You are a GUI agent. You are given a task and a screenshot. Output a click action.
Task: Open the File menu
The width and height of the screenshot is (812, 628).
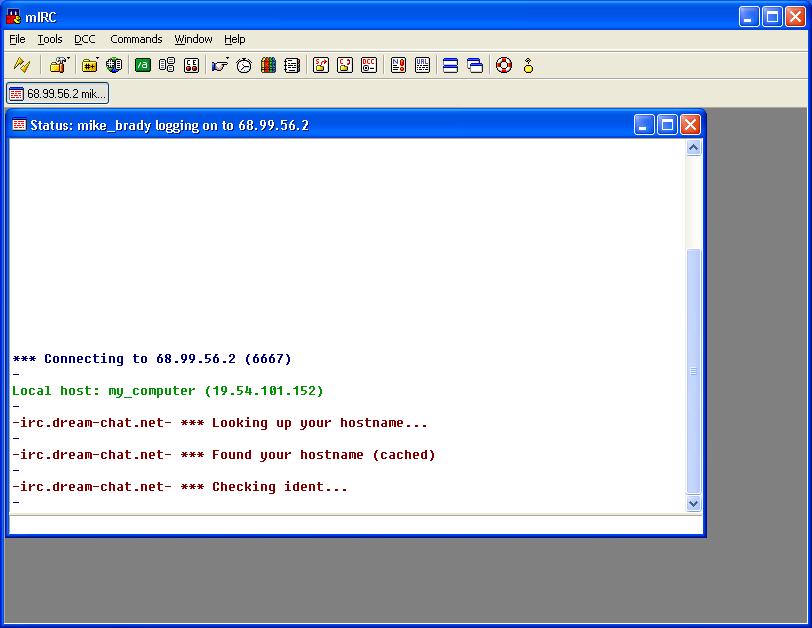(17, 39)
